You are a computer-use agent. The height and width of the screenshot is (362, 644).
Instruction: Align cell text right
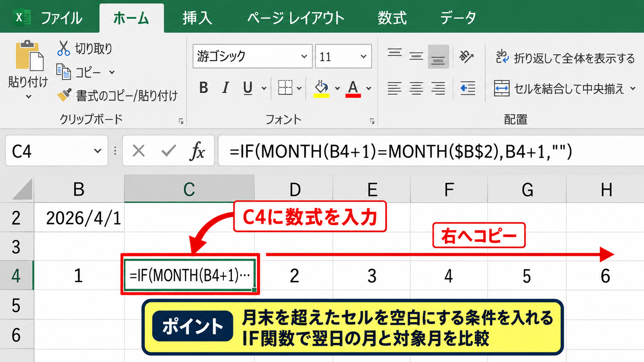[438, 88]
